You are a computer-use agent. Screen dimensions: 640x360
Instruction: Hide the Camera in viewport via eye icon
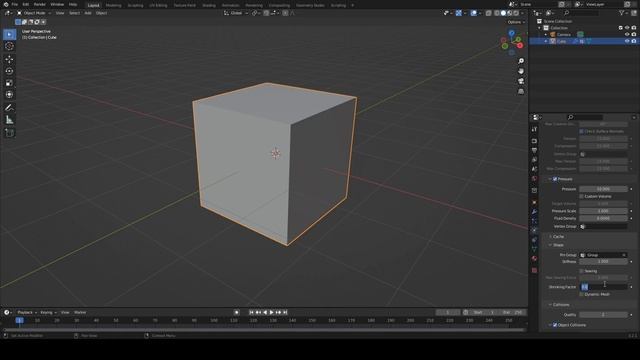627,35
